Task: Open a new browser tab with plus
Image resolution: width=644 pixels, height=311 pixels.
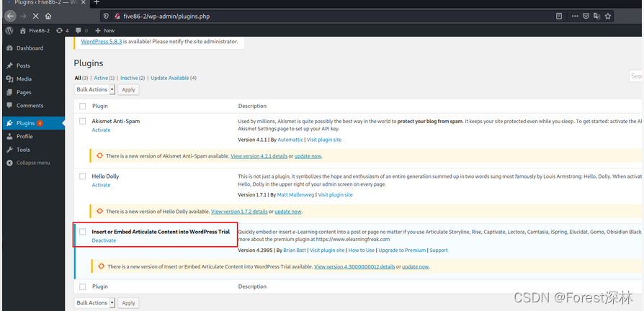Action: pyautogui.click(x=97, y=2)
